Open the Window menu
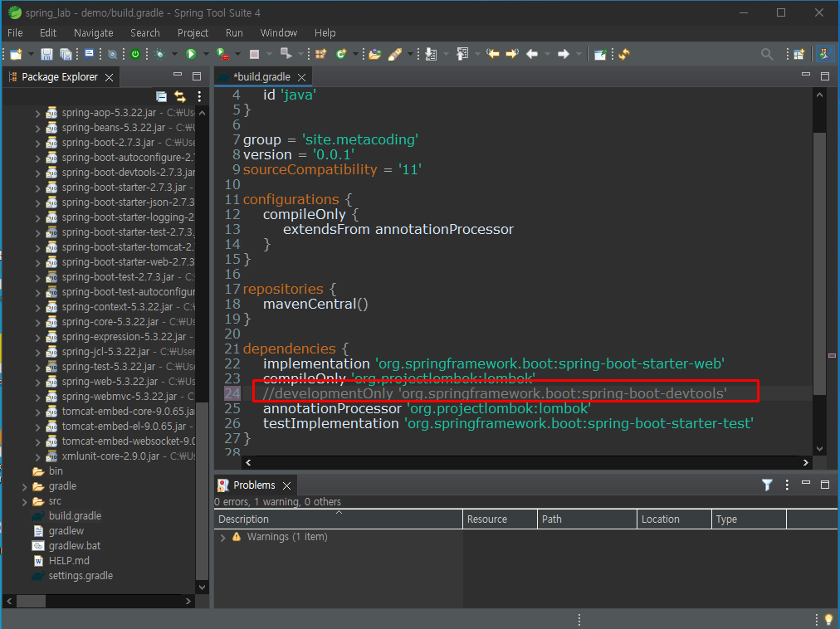 click(279, 32)
